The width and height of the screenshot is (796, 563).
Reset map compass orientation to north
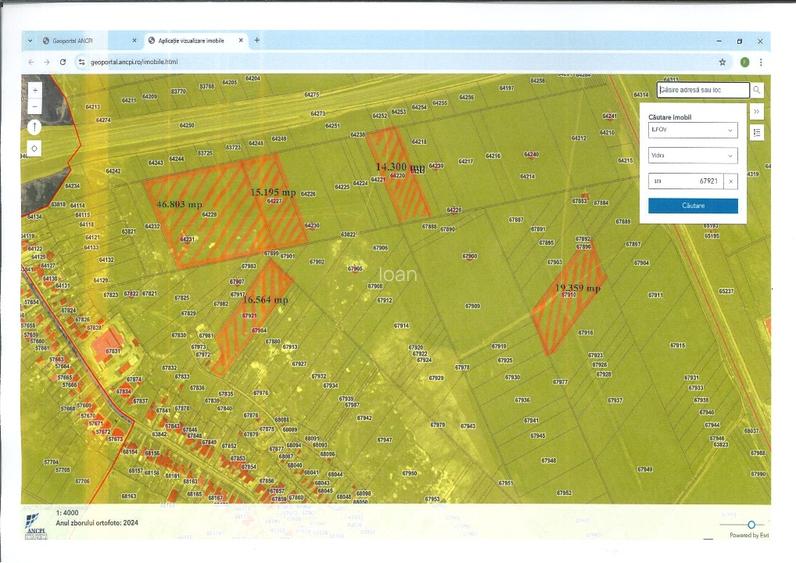coord(35,127)
